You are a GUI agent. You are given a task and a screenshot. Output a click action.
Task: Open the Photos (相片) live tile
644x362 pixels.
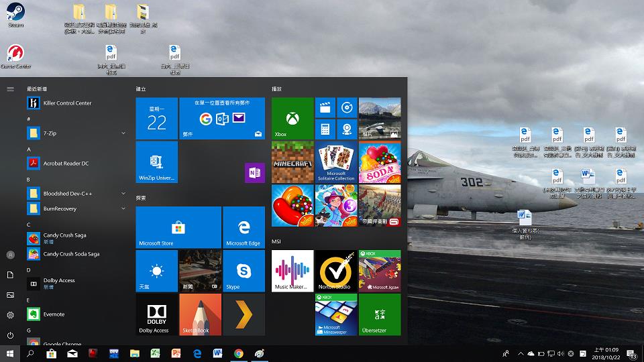(380, 118)
